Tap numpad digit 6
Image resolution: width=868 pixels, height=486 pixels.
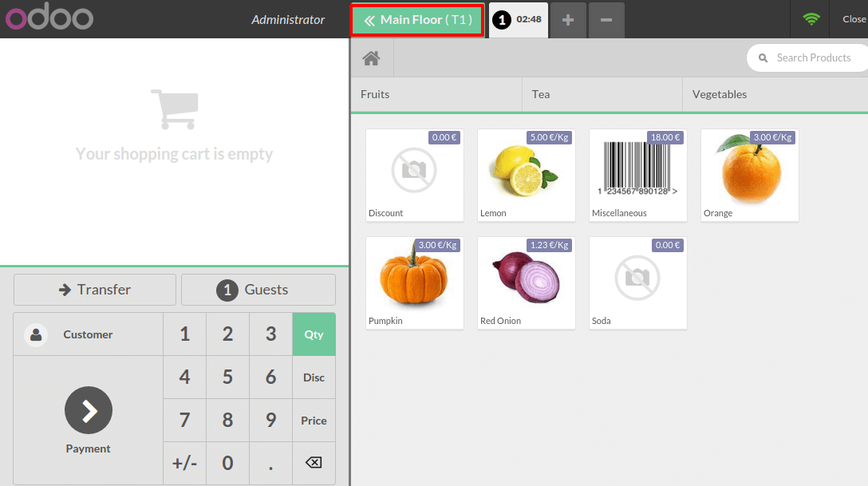(270, 377)
